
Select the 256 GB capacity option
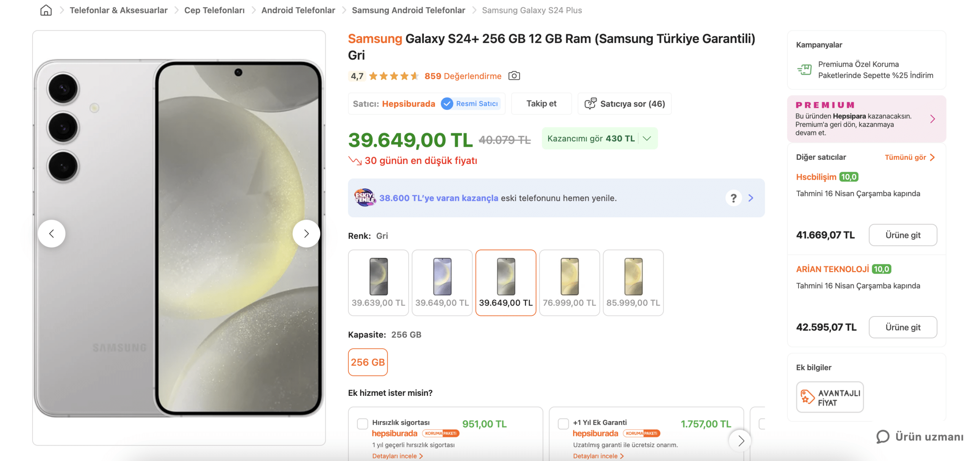367,362
